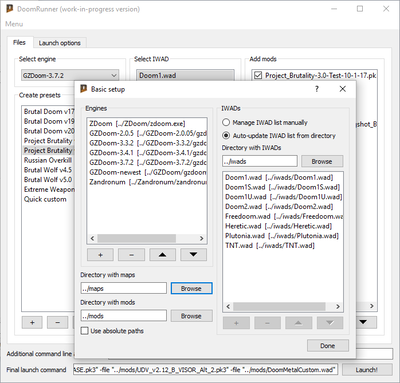The width and height of the screenshot is (400, 383).
Task: Browse for the maps directory
Action: 191,288
